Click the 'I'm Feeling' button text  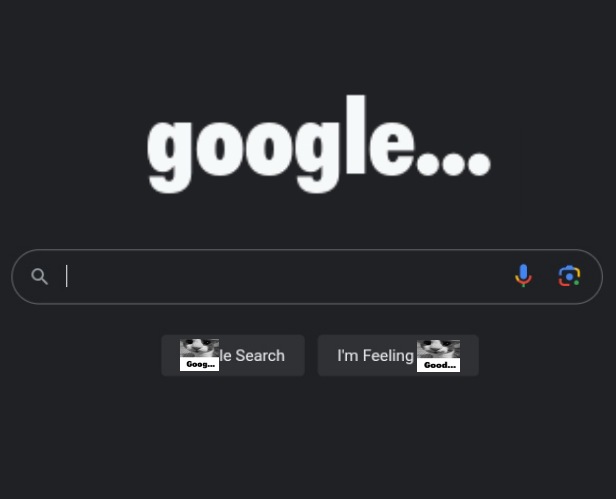click(x=375, y=356)
